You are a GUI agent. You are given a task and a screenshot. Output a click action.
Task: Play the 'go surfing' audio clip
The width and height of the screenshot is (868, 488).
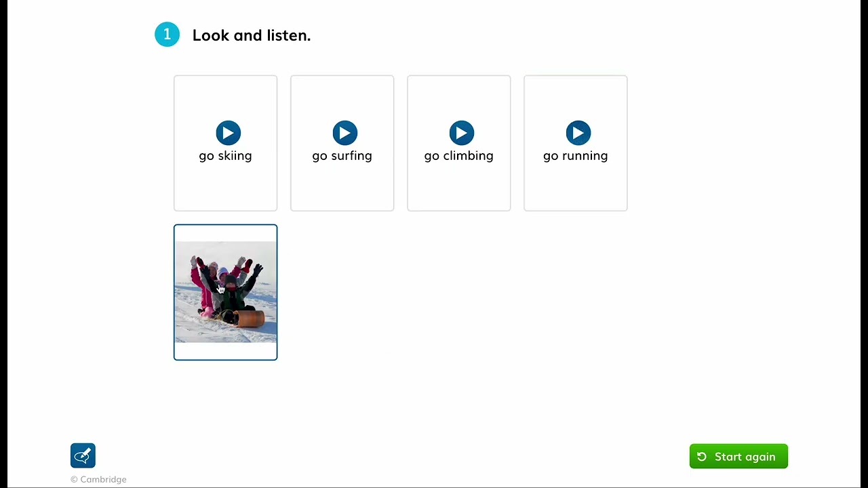(x=344, y=133)
